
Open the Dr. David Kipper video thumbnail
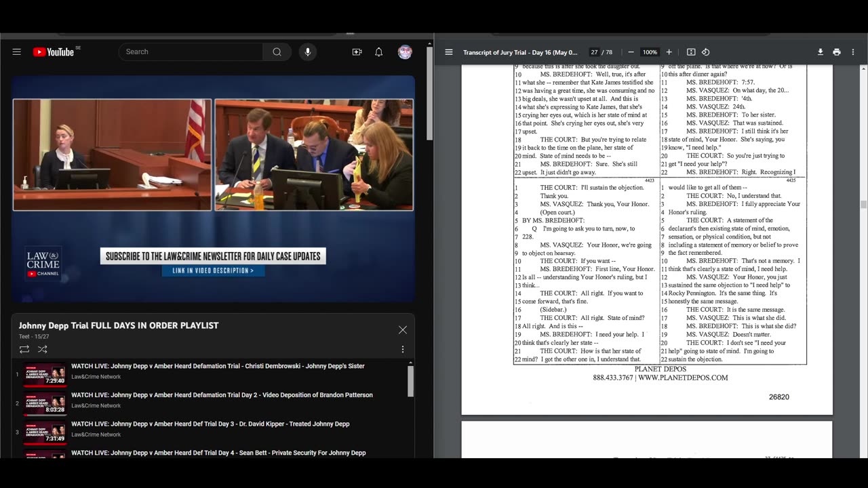click(45, 432)
